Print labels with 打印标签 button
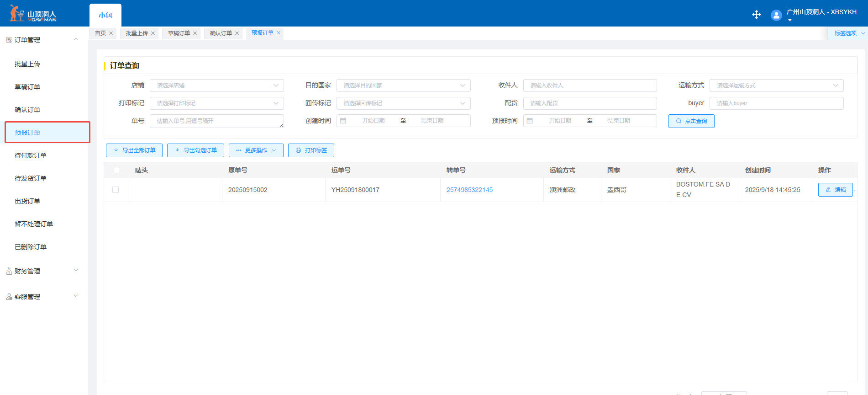868x395 pixels. click(311, 150)
